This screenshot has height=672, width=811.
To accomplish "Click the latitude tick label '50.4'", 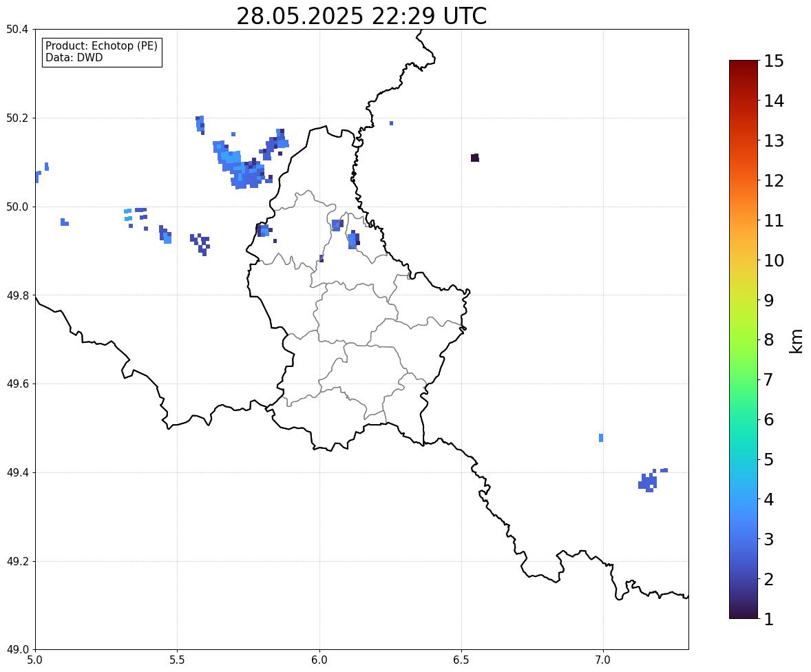I will click(17, 30).
